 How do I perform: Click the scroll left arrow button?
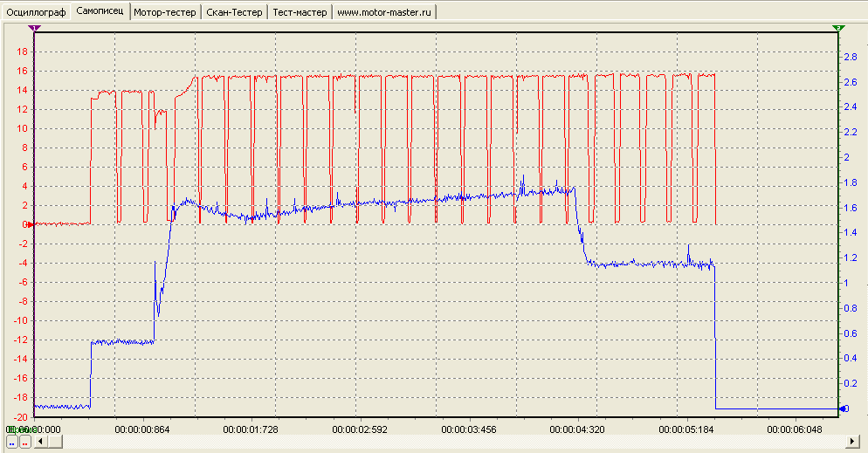point(40,442)
